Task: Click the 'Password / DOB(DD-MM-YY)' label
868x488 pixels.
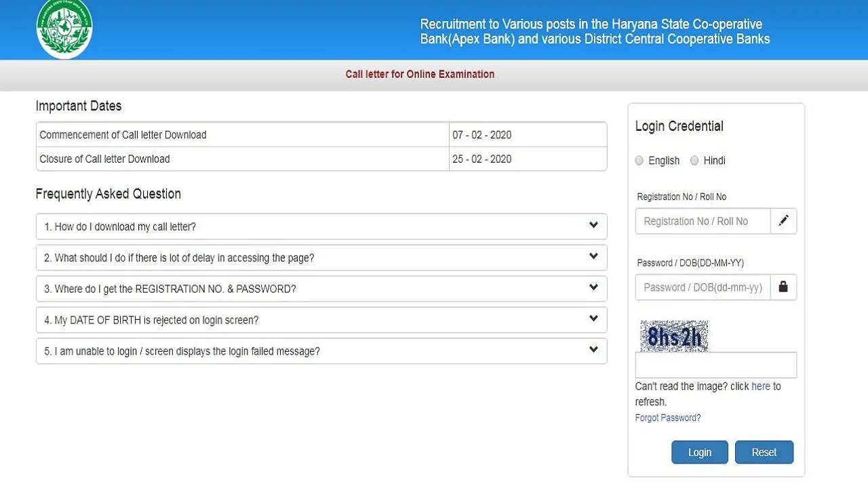Action: 690,262
